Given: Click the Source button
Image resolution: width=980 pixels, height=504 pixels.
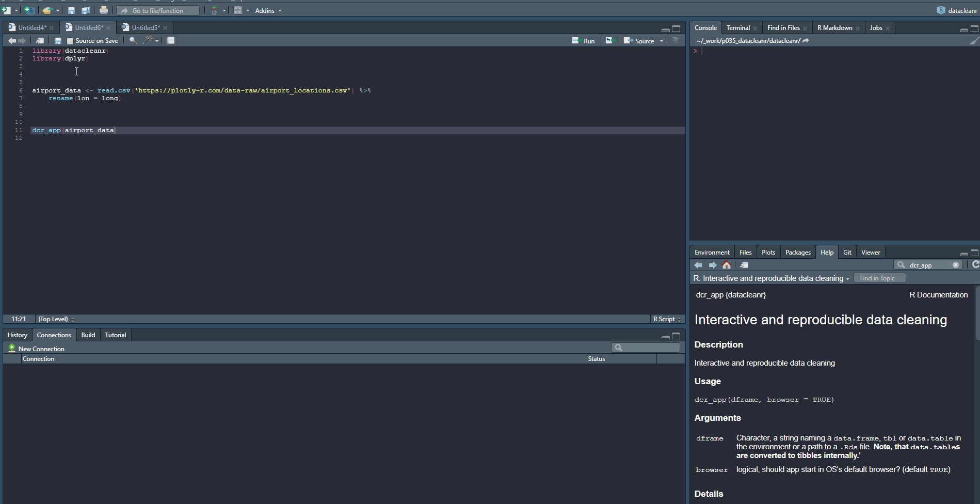Looking at the screenshot, I should click(639, 41).
